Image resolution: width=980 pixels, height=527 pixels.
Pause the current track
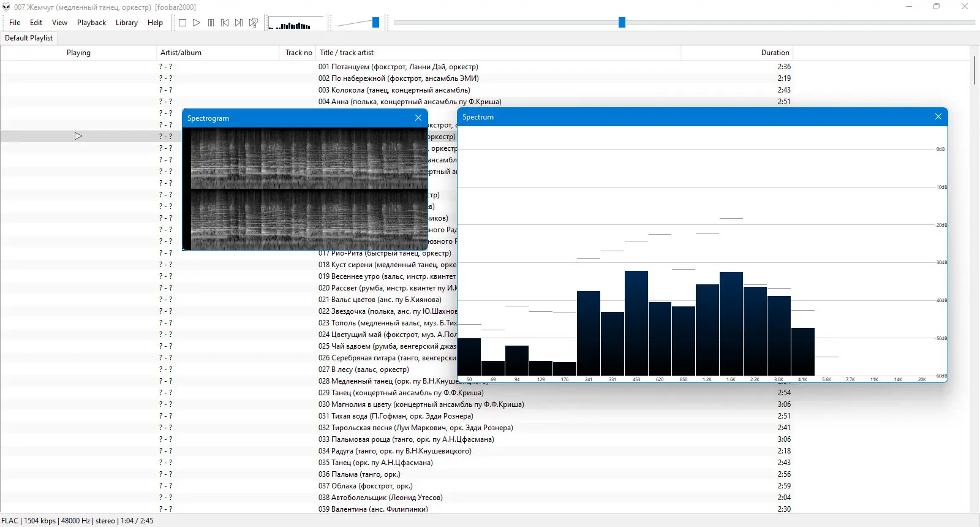pos(211,23)
